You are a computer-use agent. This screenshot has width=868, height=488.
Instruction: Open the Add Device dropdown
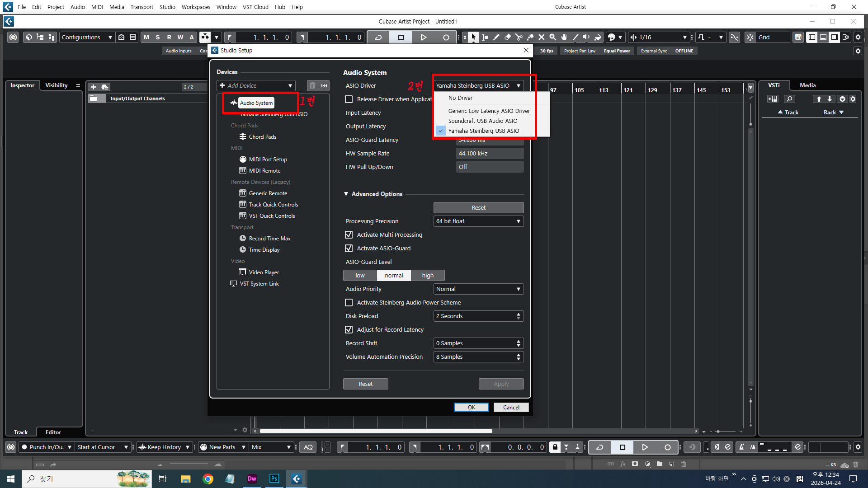[x=256, y=85]
